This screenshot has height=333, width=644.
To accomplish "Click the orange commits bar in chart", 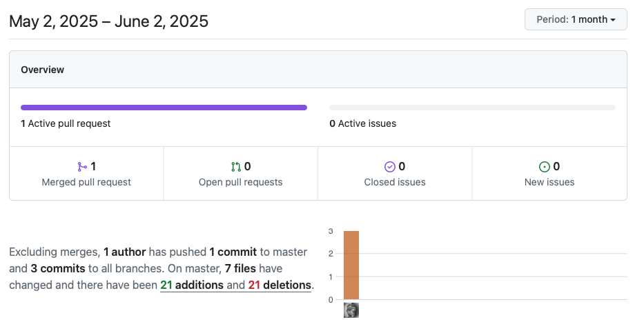I will (351, 265).
